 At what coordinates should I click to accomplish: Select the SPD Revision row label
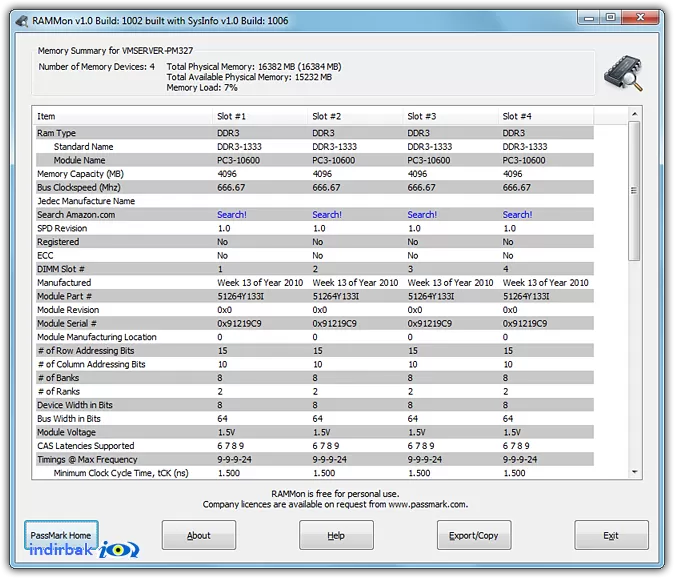click(x=62, y=228)
